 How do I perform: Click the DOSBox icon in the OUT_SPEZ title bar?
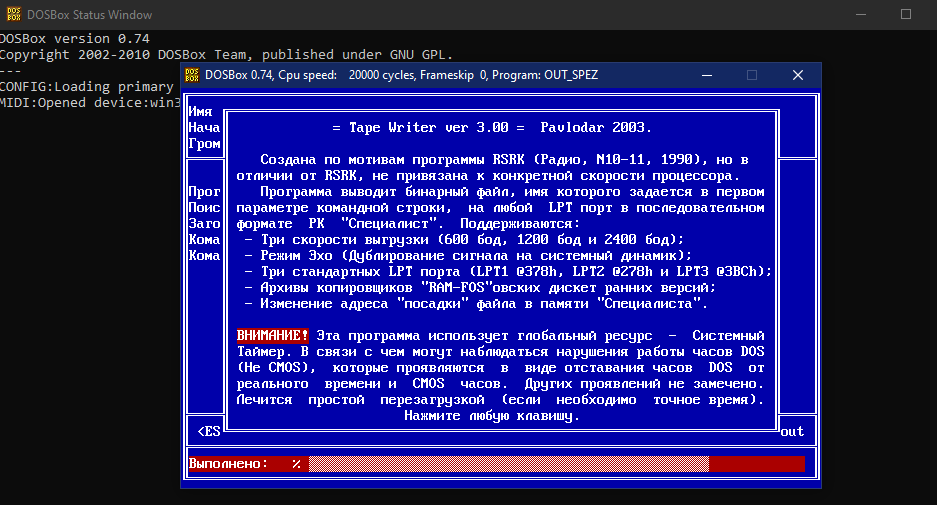192,75
